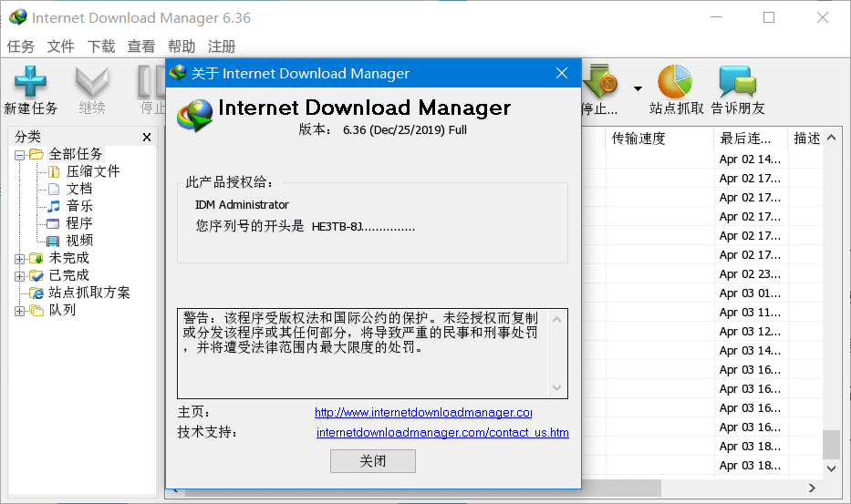Click the 描述 column header
The height and width of the screenshot is (504, 851).
point(806,139)
